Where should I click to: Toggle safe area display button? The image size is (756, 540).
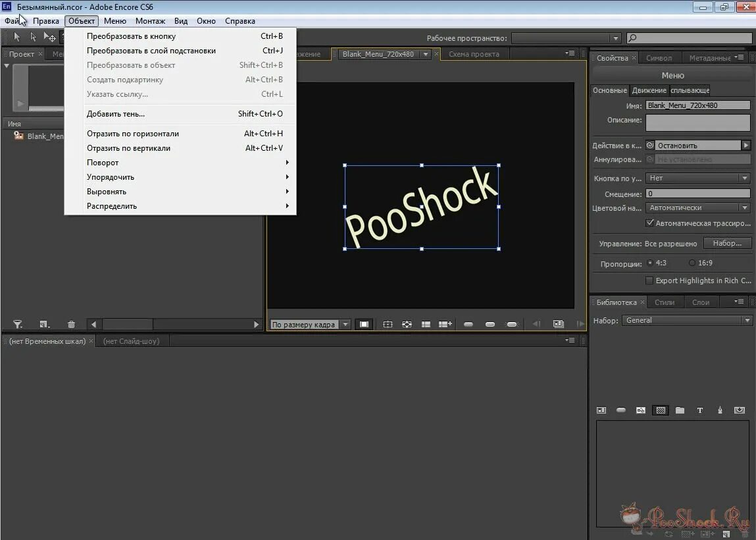364,324
